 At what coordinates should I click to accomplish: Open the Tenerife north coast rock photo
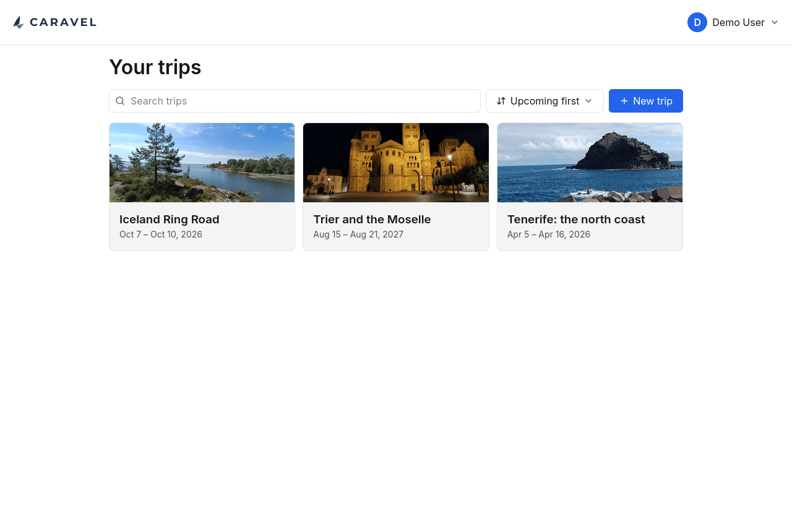590,163
